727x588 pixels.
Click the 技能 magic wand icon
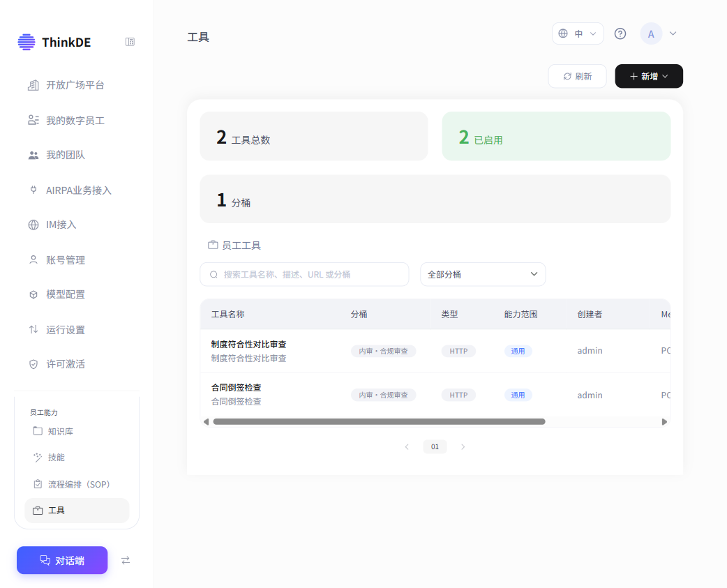(x=38, y=458)
